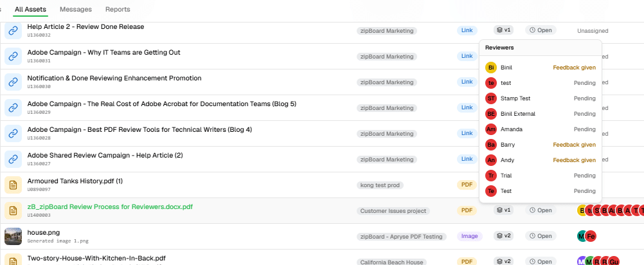Open house.png asset name
The image size is (644, 265).
coord(43,233)
